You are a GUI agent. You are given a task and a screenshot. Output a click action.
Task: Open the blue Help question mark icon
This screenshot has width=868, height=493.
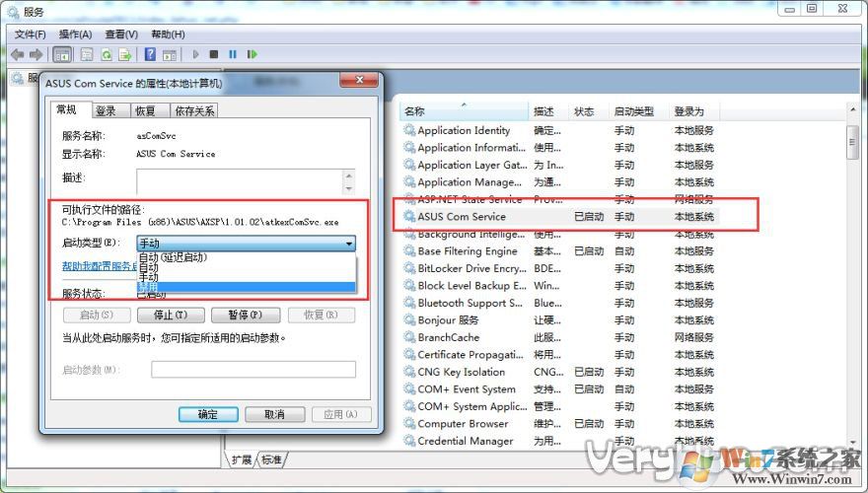150,54
